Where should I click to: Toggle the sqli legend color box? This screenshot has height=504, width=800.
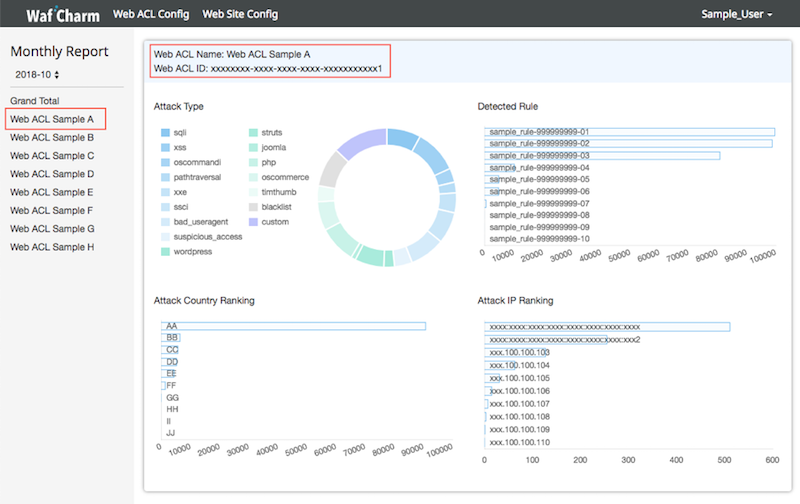click(165, 132)
